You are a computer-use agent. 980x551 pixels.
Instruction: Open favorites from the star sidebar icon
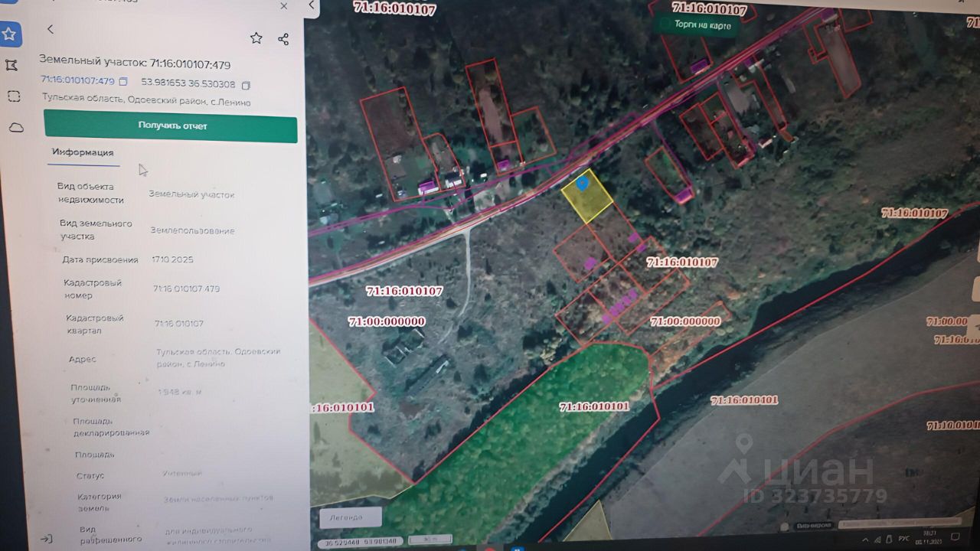click(x=9, y=34)
